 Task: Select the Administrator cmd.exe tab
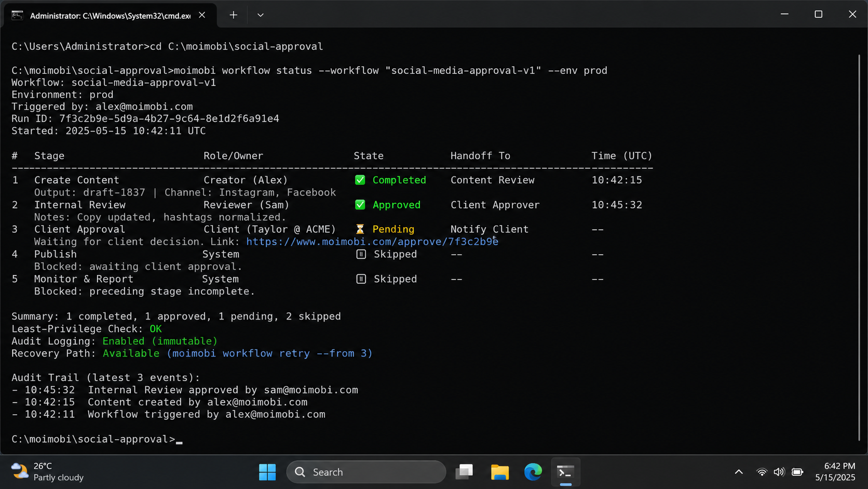(109, 15)
